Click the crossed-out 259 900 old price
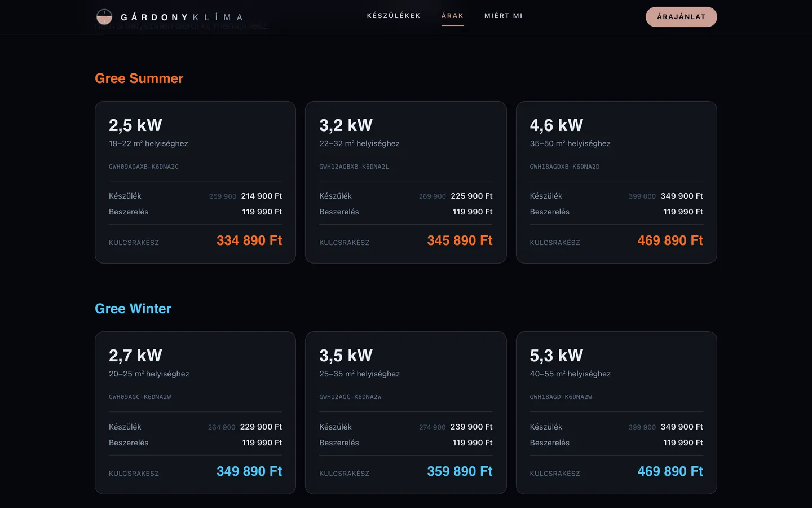 coord(223,196)
